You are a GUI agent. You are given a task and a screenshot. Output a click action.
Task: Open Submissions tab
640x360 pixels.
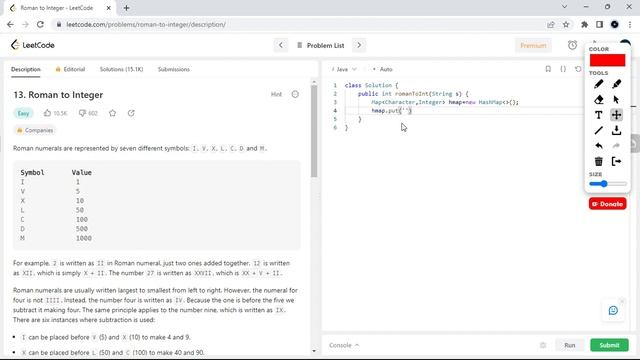(174, 69)
